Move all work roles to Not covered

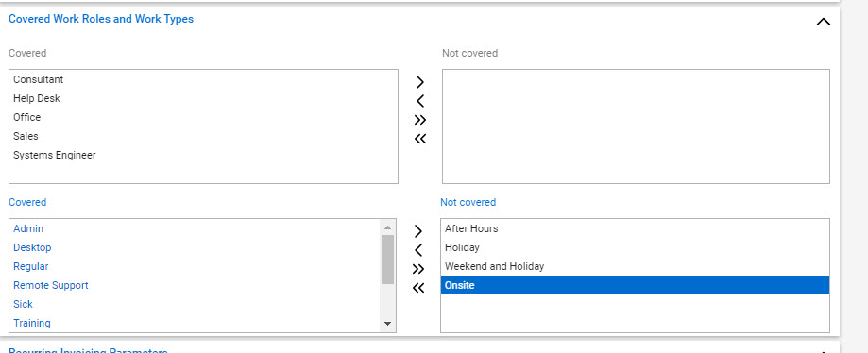[x=420, y=120]
